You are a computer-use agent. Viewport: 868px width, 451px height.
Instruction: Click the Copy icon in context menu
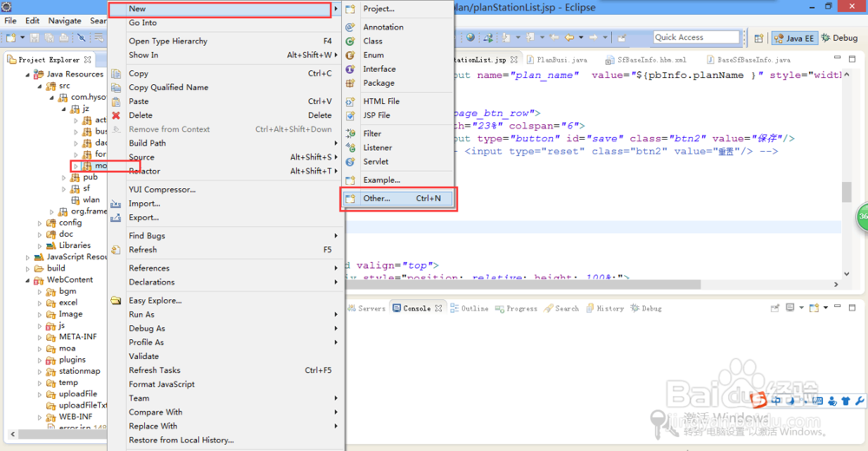115,74
